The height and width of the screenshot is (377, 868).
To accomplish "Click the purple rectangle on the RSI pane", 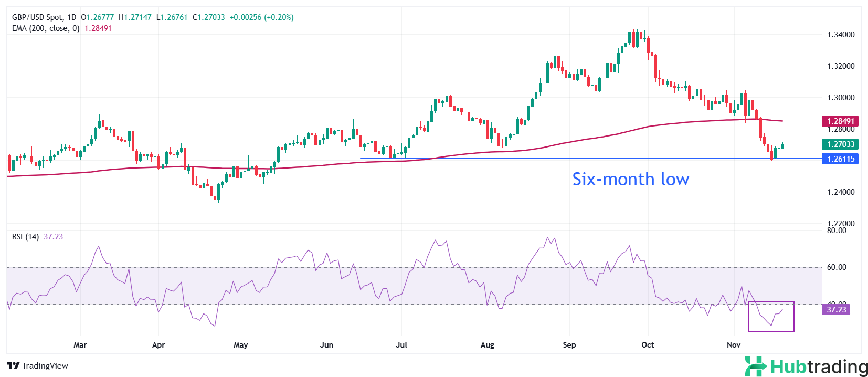I will (771, 317).
